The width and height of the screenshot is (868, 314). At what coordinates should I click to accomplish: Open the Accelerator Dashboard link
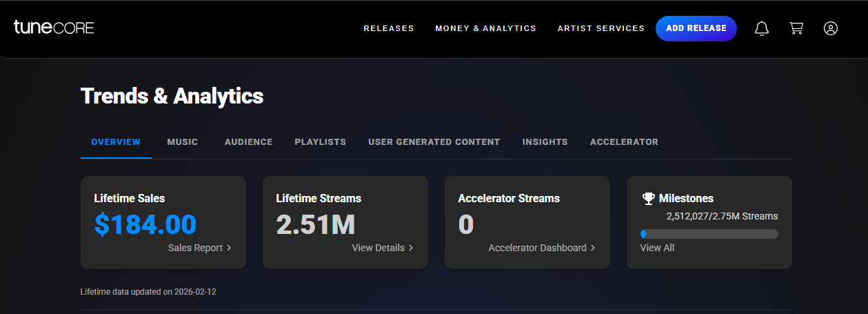541,248
